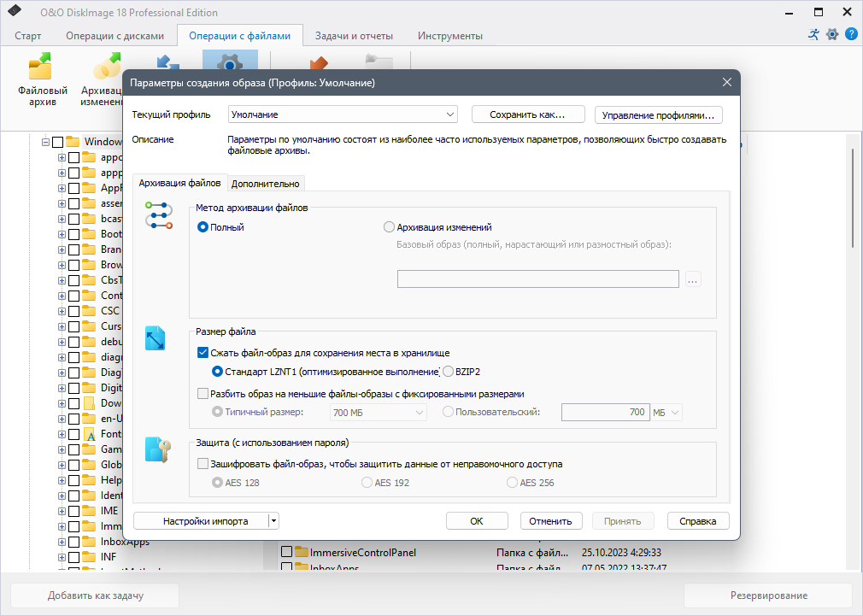
Task: Enable Разбить образ на меньшие файлы-образы
Action: coord(203,394)
